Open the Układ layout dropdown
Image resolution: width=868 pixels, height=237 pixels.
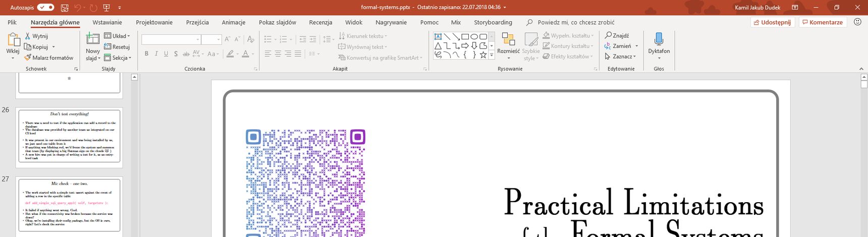tap(117, 36)
